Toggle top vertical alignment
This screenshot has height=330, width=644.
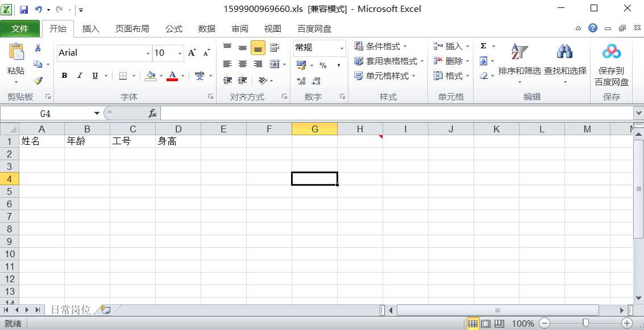227,48
